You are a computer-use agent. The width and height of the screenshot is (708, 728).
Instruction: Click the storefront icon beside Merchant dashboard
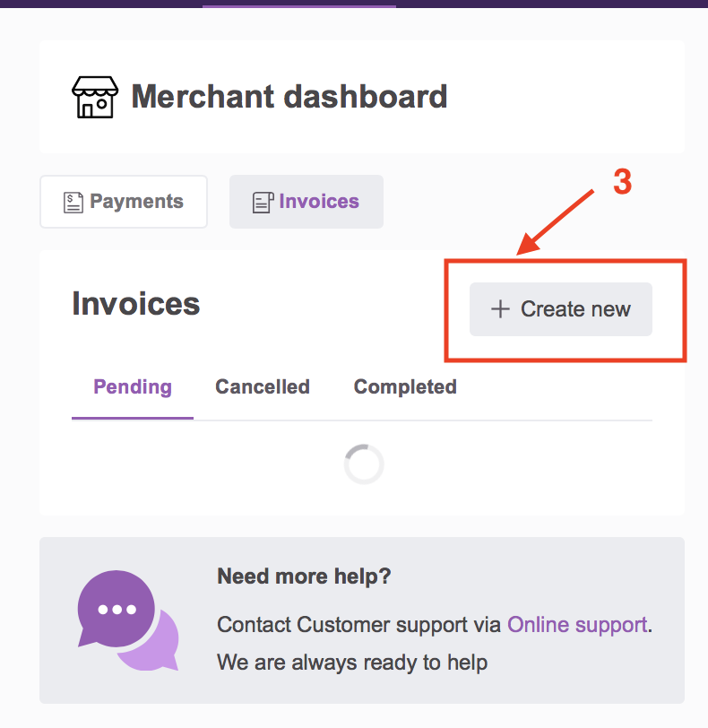point(95,97)
